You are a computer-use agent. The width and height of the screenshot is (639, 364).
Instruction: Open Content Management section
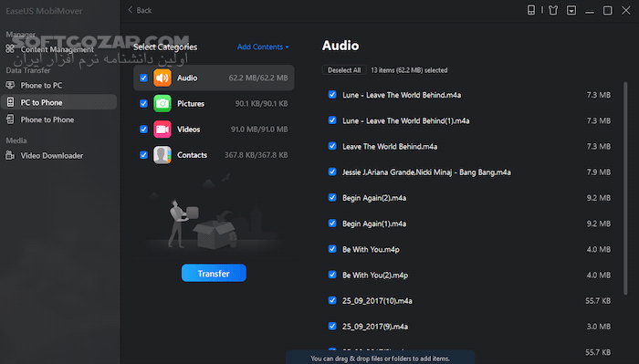[x=57, y=49]
